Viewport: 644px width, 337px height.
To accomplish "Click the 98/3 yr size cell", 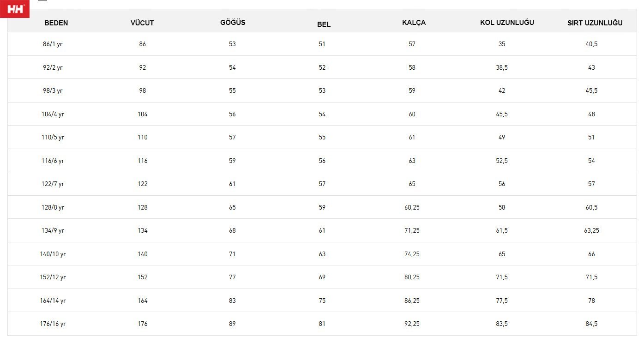I will 53,91.
